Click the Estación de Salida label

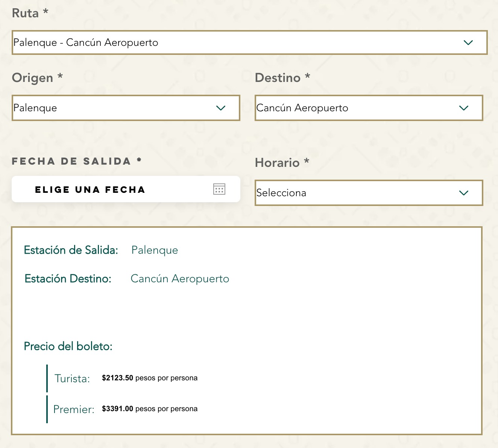tap(71, 250)
